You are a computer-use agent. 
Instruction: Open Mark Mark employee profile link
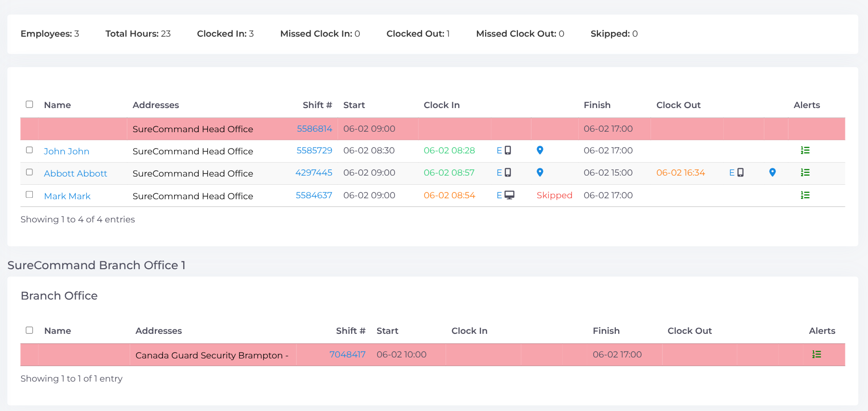pos(67,196)
